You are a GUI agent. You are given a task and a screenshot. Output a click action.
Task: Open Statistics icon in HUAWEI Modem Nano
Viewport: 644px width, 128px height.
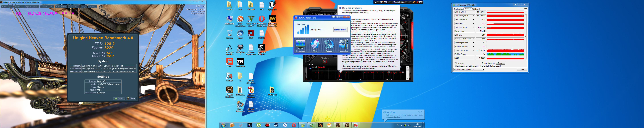point(300,45)
